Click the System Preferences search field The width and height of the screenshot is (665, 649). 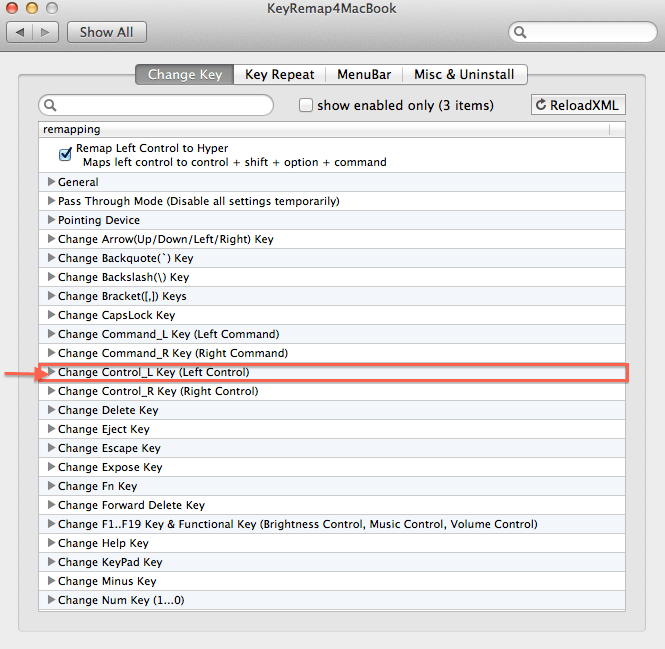click(585, 32)
